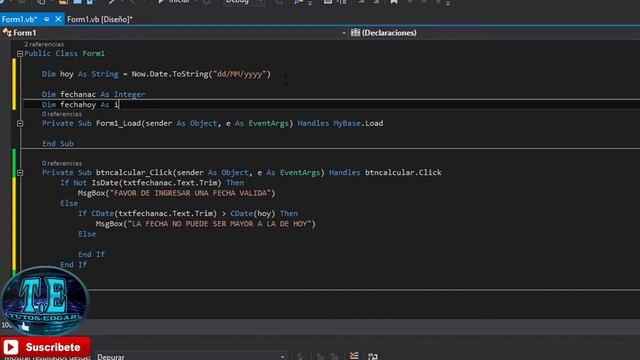The height and width of the screenshot is (360, 640).
Task: Click "IsDate(txtfechanac.Text.Trim)" expression
Action: [156, 183]
